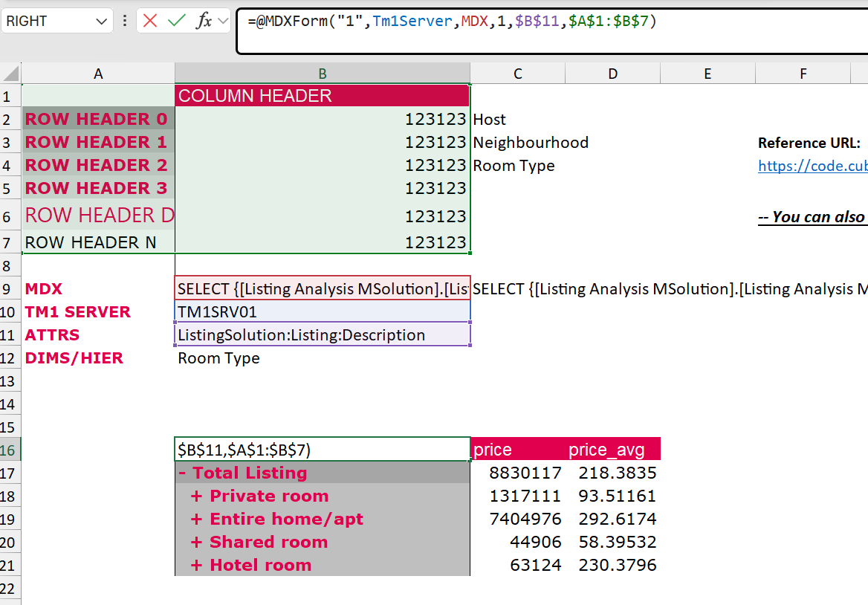This screenshot has width=868, height=605.
Task: Click the Neighbourhood cell
Action: (x=531, y=142)
